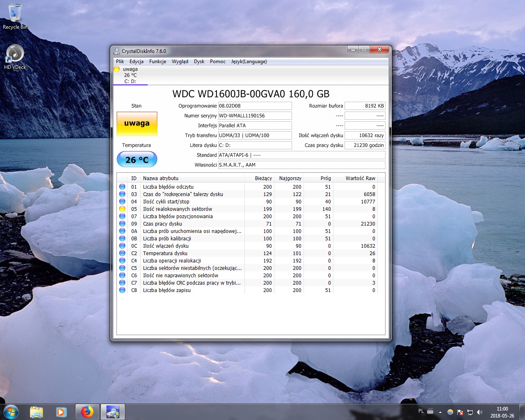
Task: Click the Tryb transferu field UDMA/33 | UDMA/100
Action: click(255, 135)
